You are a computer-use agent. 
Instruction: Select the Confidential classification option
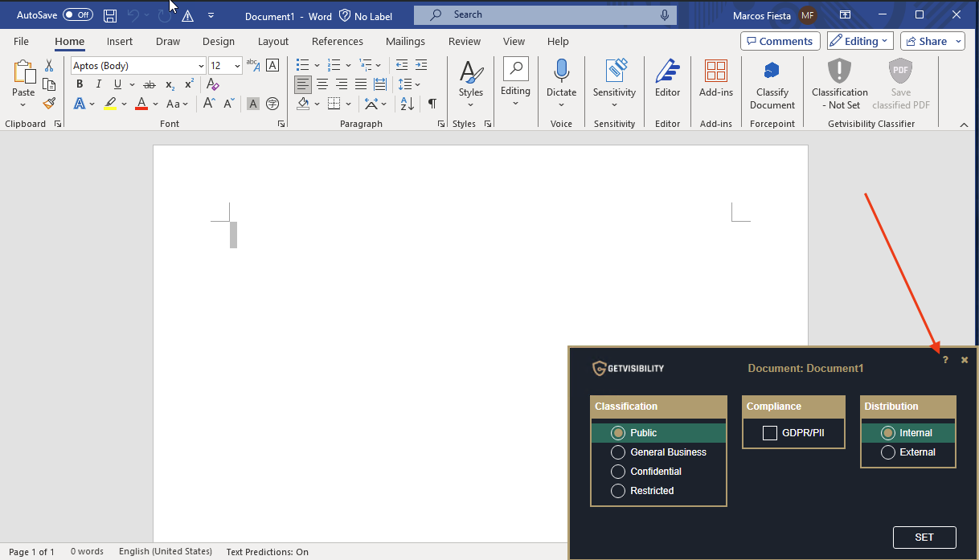pos(618,471)
